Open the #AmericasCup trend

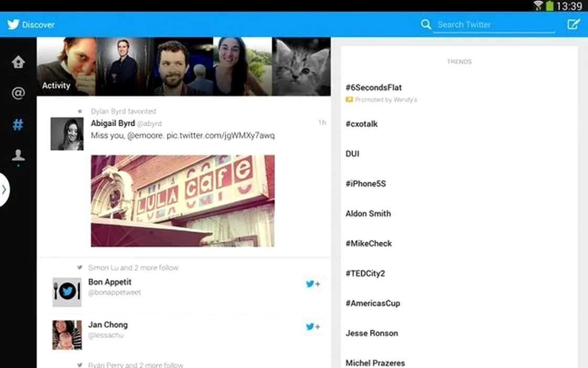coord(373,303)
